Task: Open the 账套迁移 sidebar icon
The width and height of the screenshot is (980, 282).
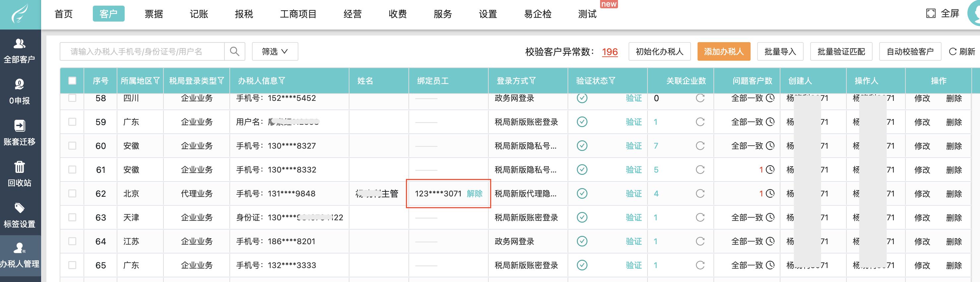Action: pos(20,126)
